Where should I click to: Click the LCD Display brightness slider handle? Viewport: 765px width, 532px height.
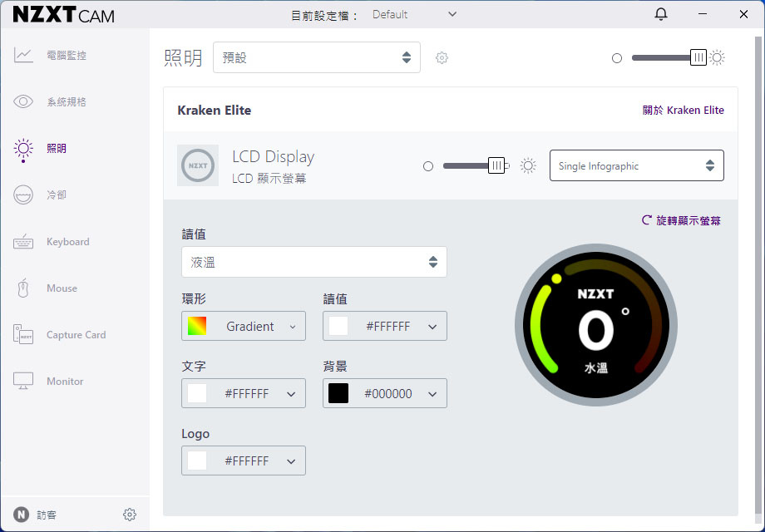click(496, 165)
